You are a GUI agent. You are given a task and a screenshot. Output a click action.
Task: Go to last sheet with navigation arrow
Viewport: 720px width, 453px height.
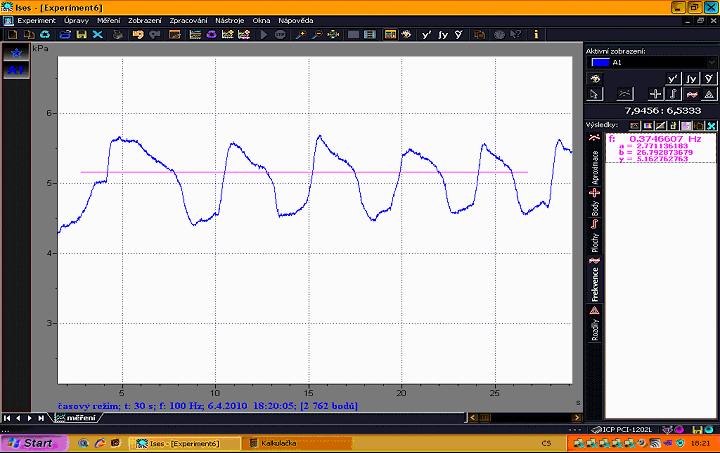(41, 418)
